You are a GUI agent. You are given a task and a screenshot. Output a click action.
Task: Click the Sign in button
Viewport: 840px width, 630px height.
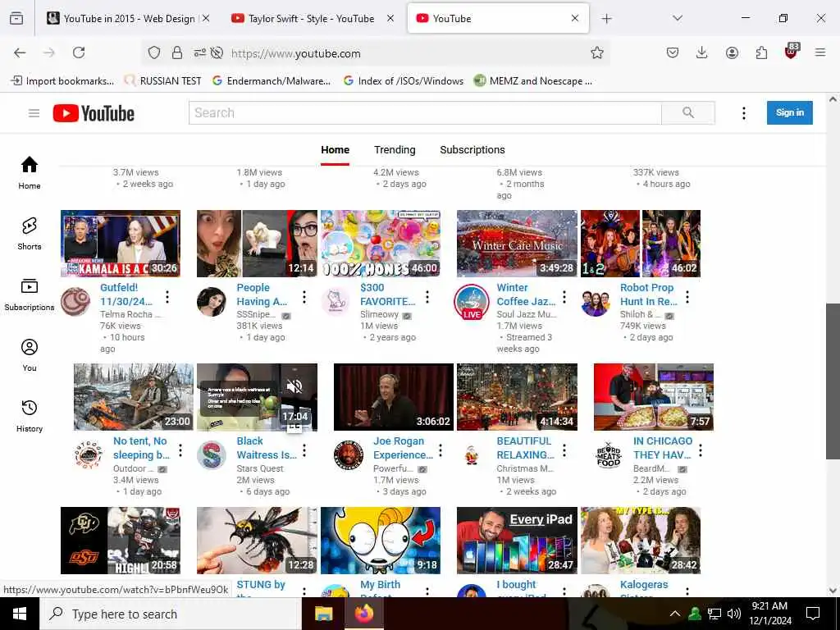coord(790,112)
